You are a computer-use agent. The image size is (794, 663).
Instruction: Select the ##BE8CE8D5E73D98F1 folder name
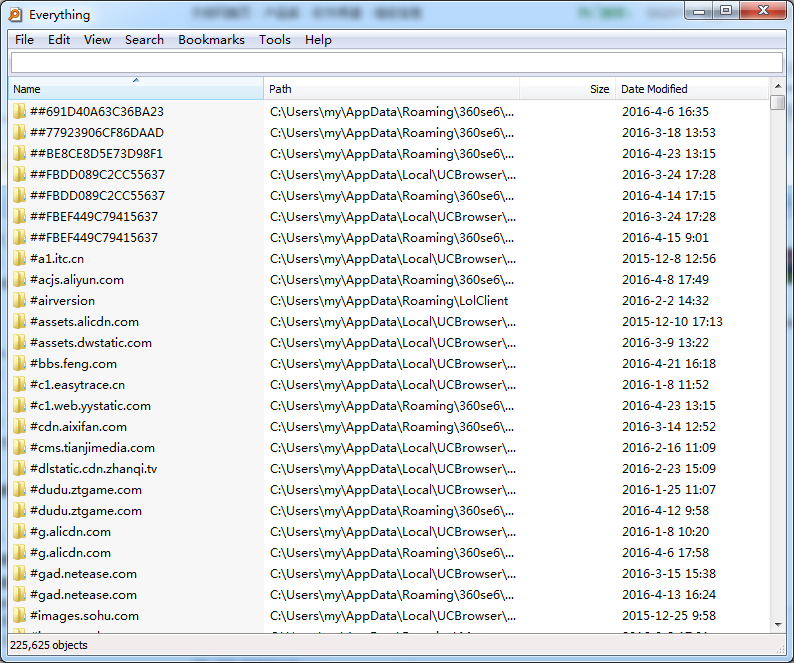(x=96, y=153)
